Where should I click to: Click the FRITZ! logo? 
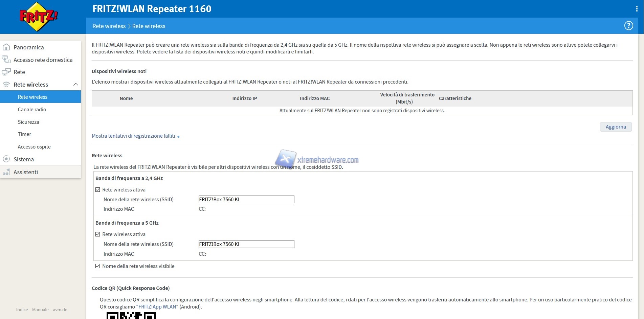(38, 17)
